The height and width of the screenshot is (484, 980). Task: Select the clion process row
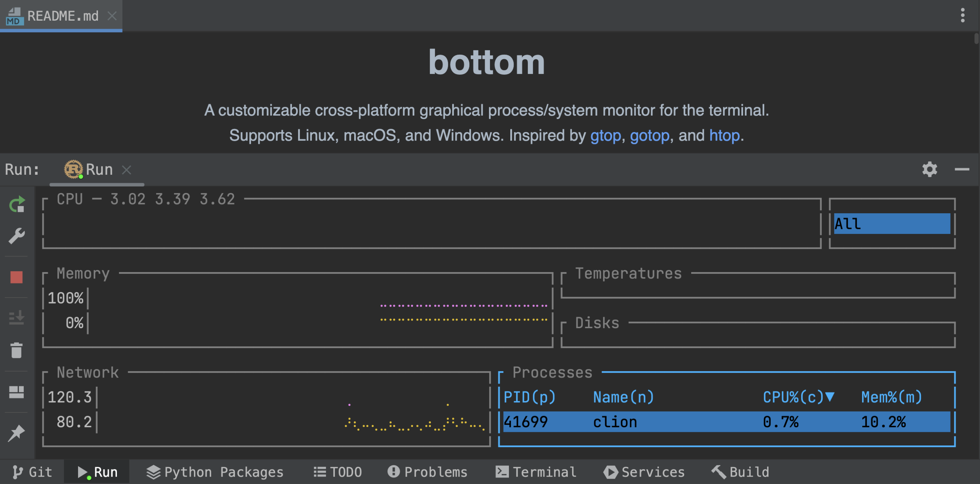coord(727,422)
